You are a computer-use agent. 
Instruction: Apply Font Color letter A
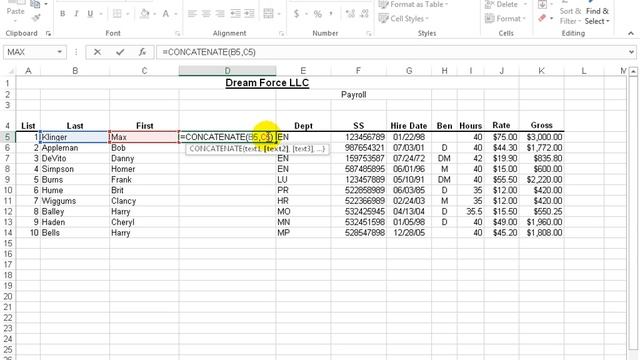pyautogui.click(x=166, y=14)
